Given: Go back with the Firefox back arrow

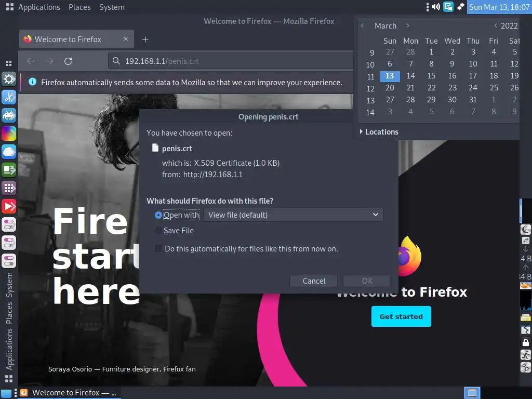Looking at the screenshot, I should 31,61.
